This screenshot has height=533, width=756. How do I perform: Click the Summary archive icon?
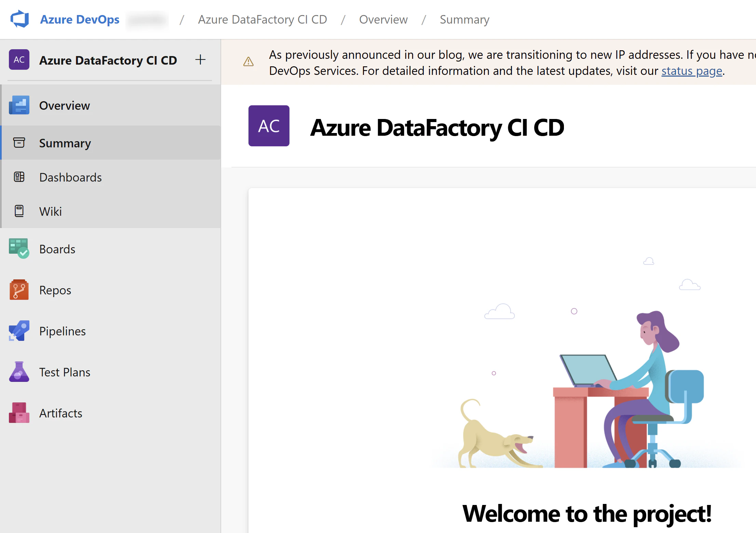pos(19,143)
